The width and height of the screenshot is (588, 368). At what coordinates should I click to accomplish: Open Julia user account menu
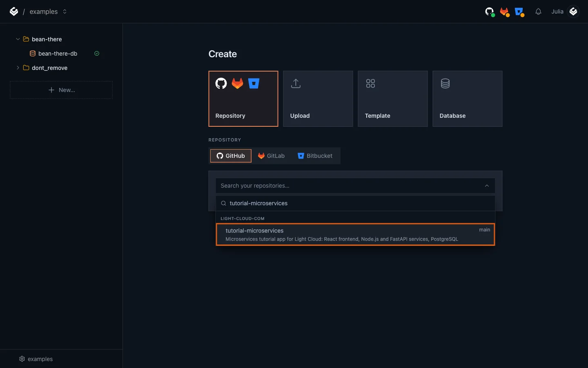[x=565, y=11]
